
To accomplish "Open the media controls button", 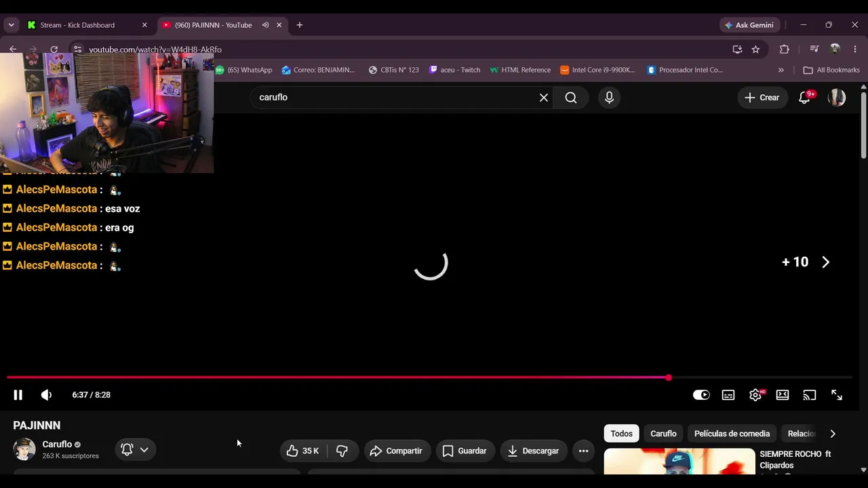I will 814,49.
